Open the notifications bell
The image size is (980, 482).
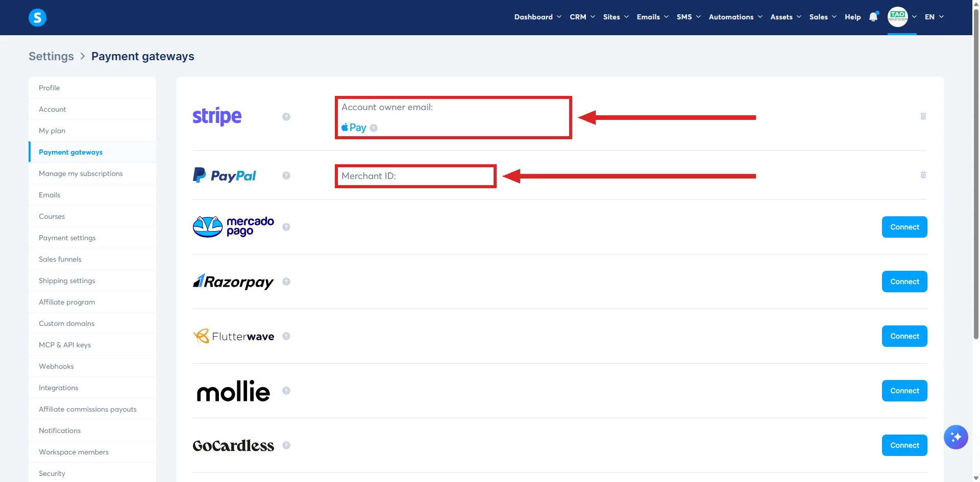click(x=873, y=17)
